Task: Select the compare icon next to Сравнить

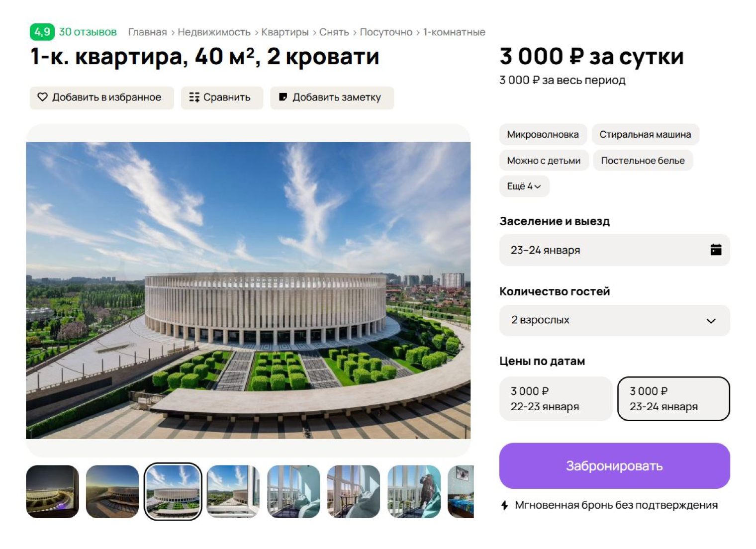Action: (x=195, y=97)
